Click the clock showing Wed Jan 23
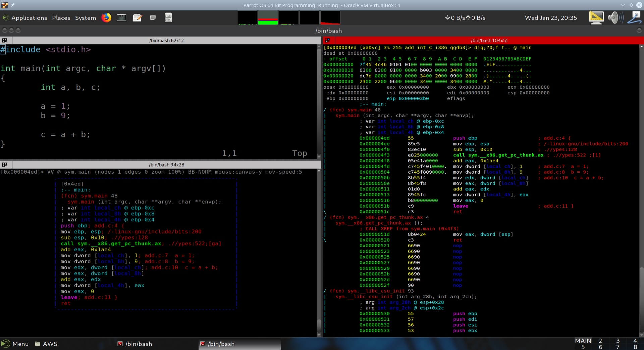 coord(551,18)
